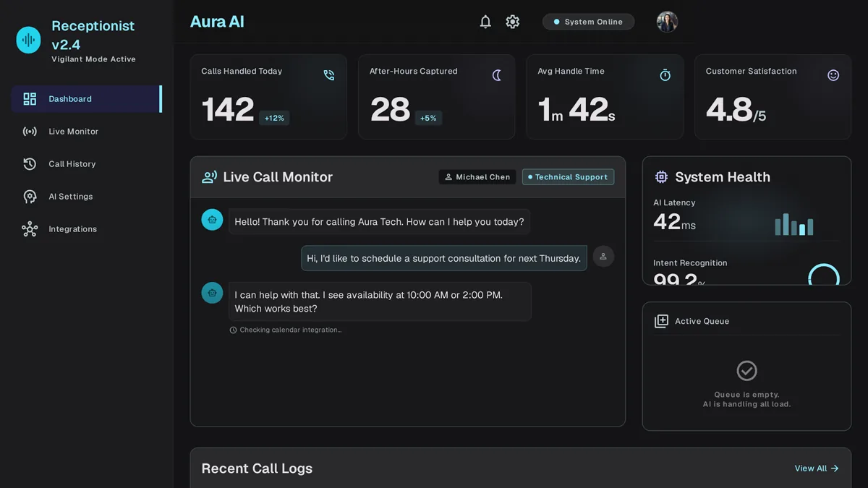Click the availability 10:00 AM message bubble

point(380,301)
